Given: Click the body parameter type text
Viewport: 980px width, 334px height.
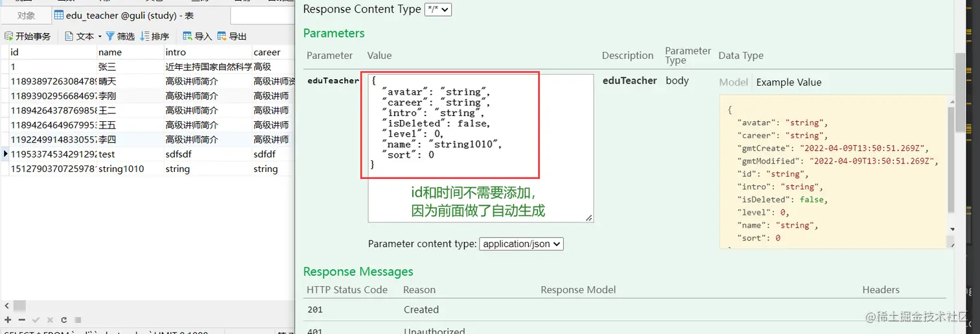Looking at the screenshot, I should (x=677, y=80).
